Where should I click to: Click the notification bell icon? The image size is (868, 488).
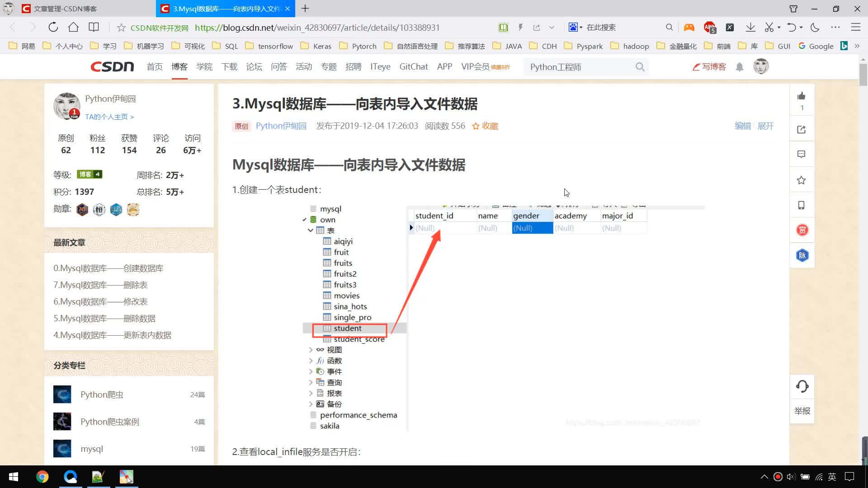740,67
